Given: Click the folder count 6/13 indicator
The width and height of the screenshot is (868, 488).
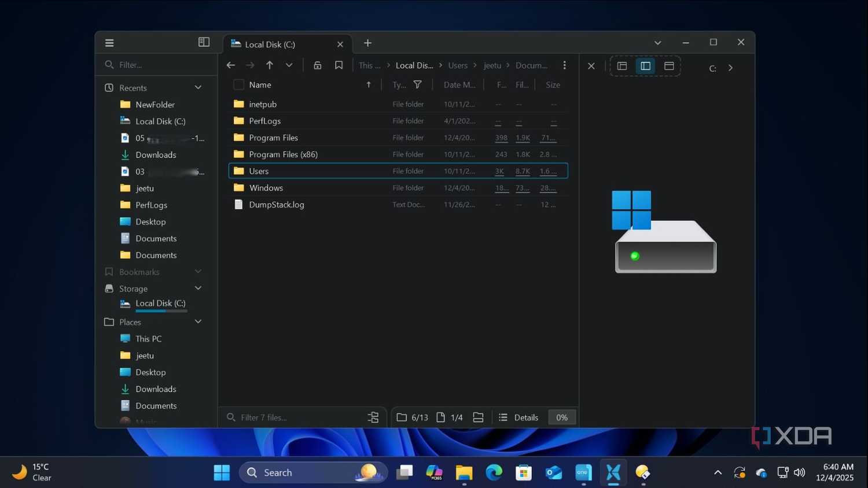Looking at the screenshot, I should click(x=413, y=417).
